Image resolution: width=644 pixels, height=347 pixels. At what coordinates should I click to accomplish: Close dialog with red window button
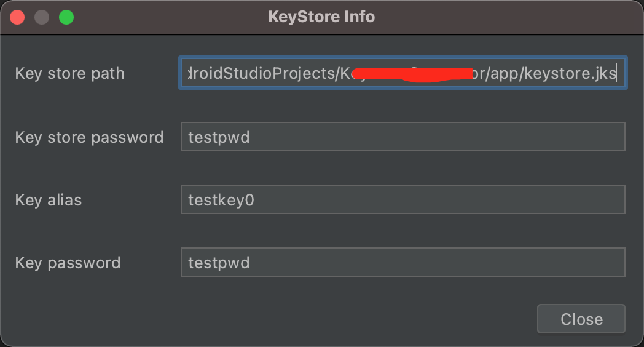click(17, 17)
